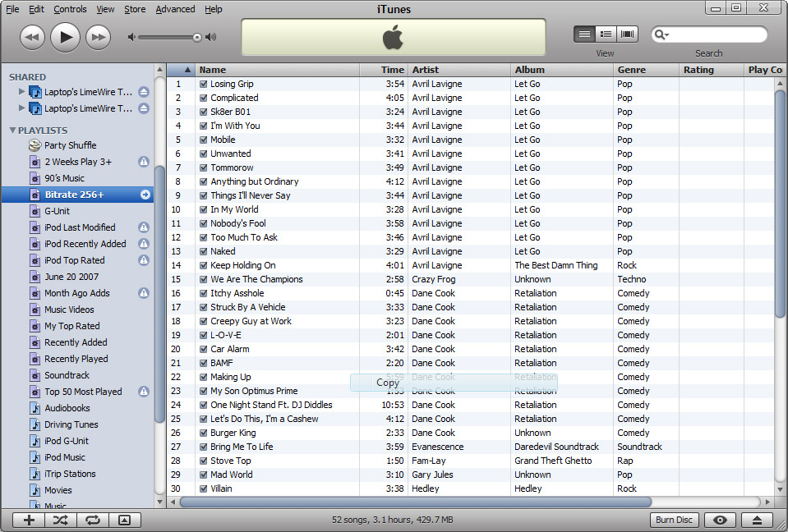788x532 pixels.
Task: Select the iTrip Stations playlist
Action: (x=69, y=474)
